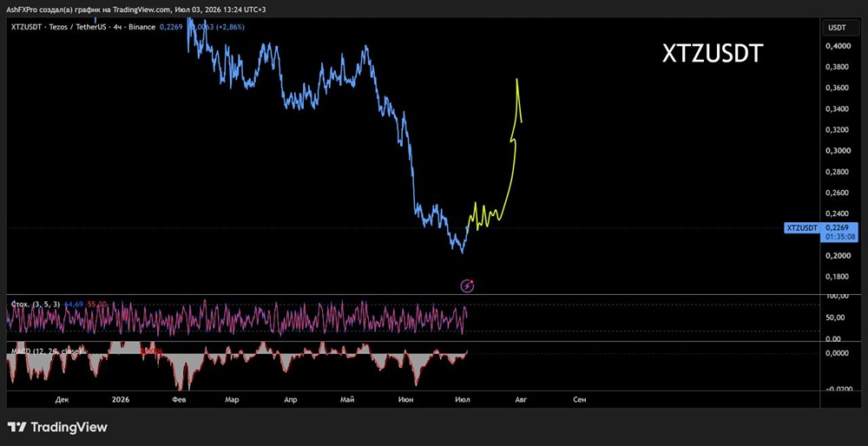This screenshot has width=868, height=446.
Task: Click the 0,3200 price scale label
Action: point(835,130)
